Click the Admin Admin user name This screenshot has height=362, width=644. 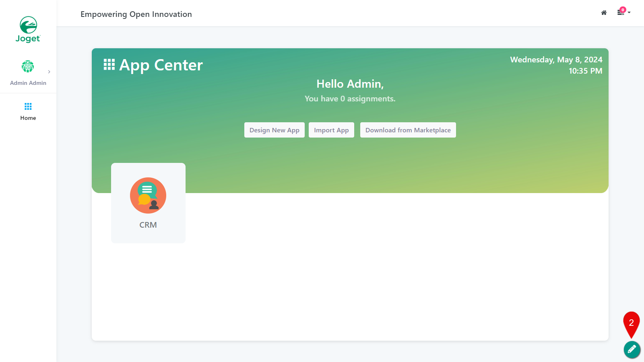(28, 83)
